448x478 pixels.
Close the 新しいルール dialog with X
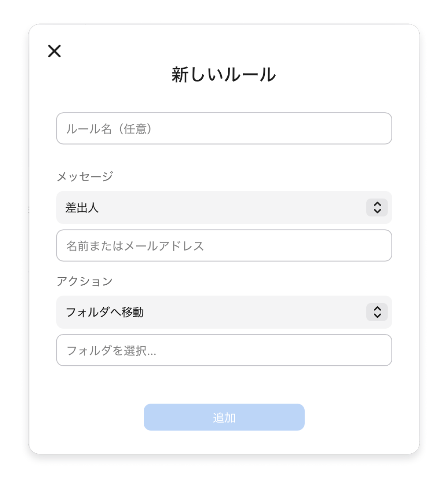(55, 51)
